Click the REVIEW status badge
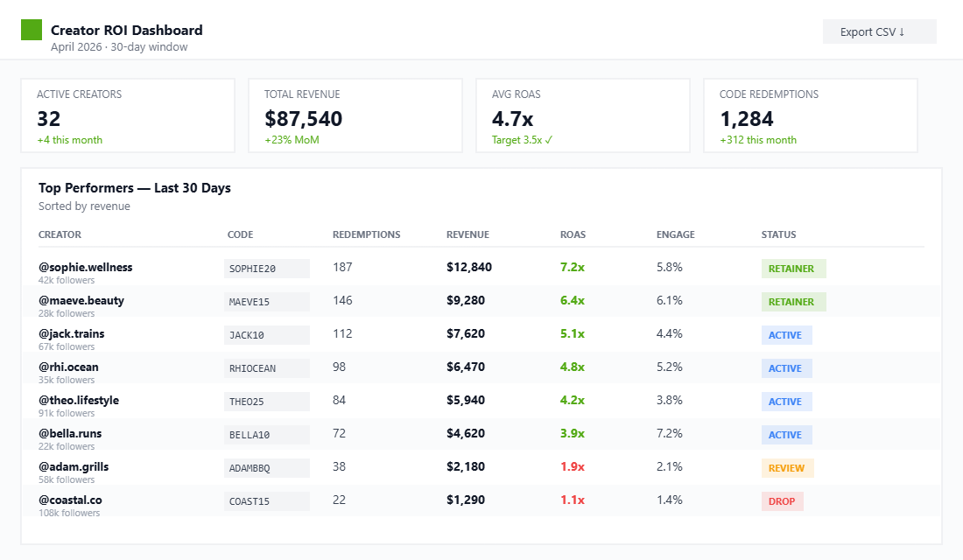This screenshot has height=560, width=963. [787, 467]
